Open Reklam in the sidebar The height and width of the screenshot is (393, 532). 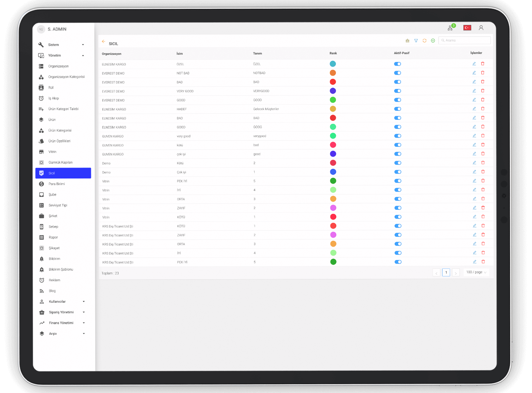pos(63,280)
